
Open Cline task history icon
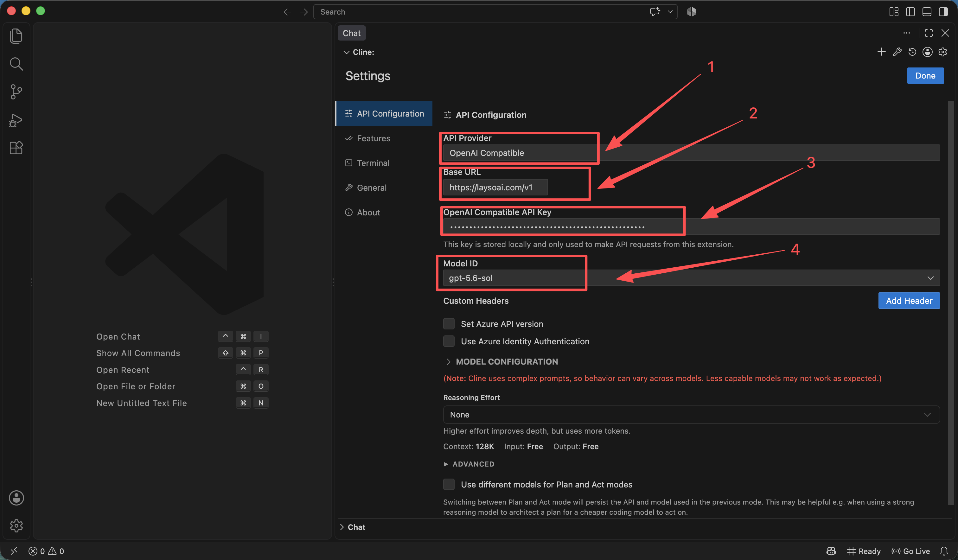click(912, 52)
